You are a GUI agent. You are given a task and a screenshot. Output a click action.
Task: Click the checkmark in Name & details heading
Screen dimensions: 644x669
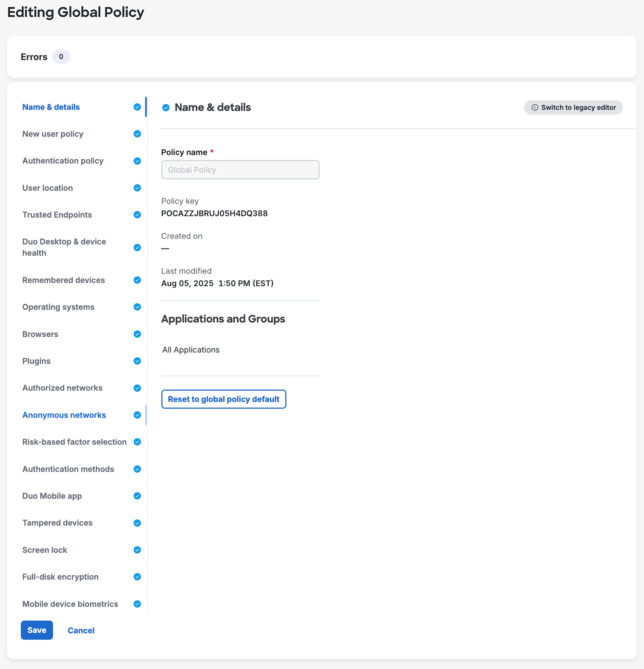[x=166, y=108]
